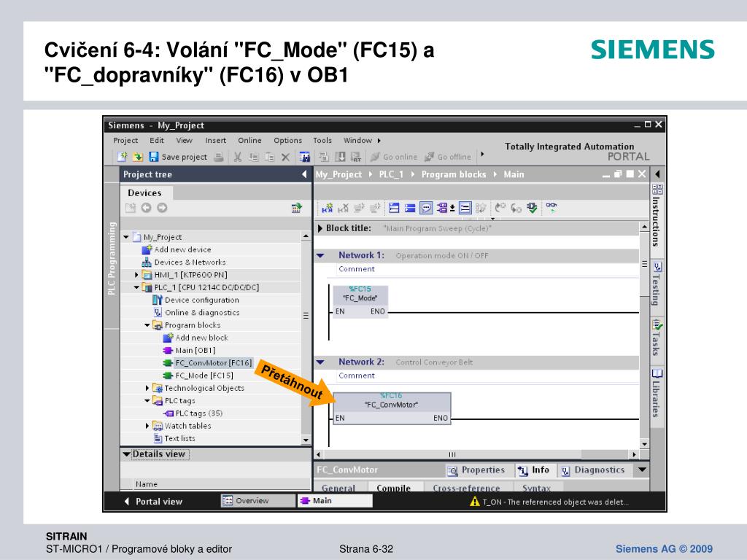Open the Insert menu
747x560 pixels.
point(216,141)
